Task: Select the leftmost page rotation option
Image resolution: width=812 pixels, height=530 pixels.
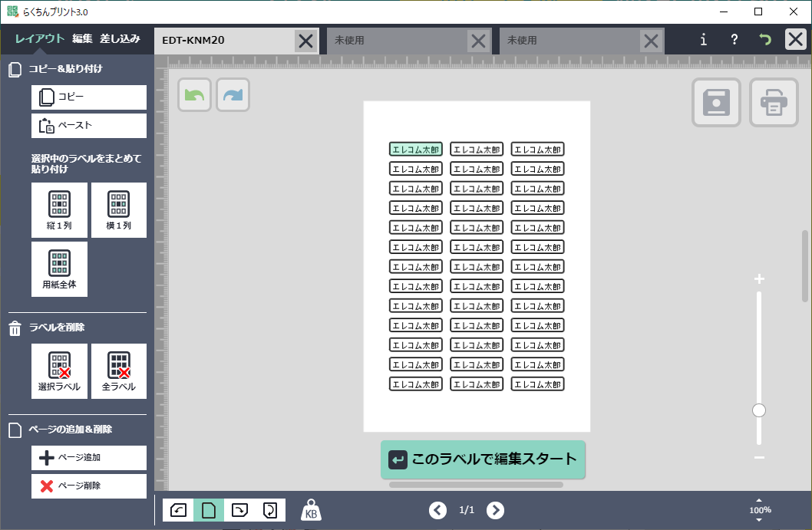Action: (x=178, y=510)
